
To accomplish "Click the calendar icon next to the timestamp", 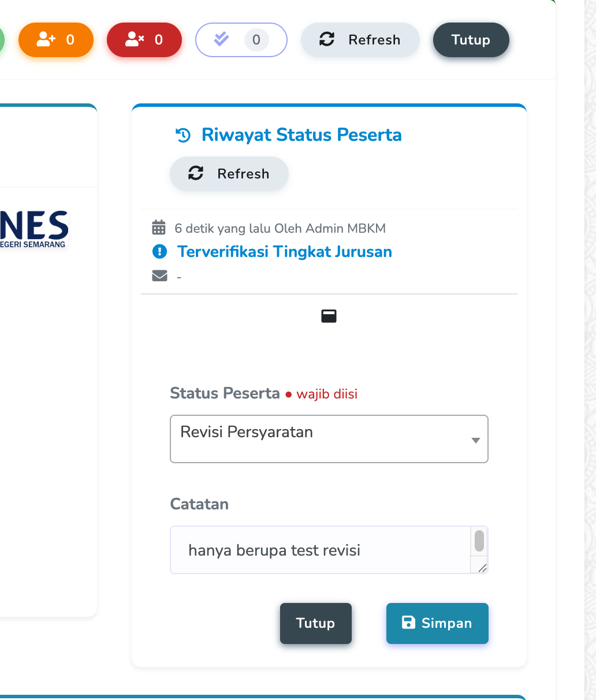I will (x=158, y=228).
